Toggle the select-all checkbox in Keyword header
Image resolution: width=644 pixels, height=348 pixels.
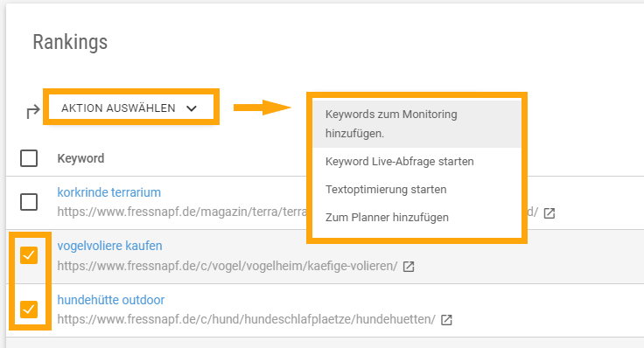pos(29,158)
